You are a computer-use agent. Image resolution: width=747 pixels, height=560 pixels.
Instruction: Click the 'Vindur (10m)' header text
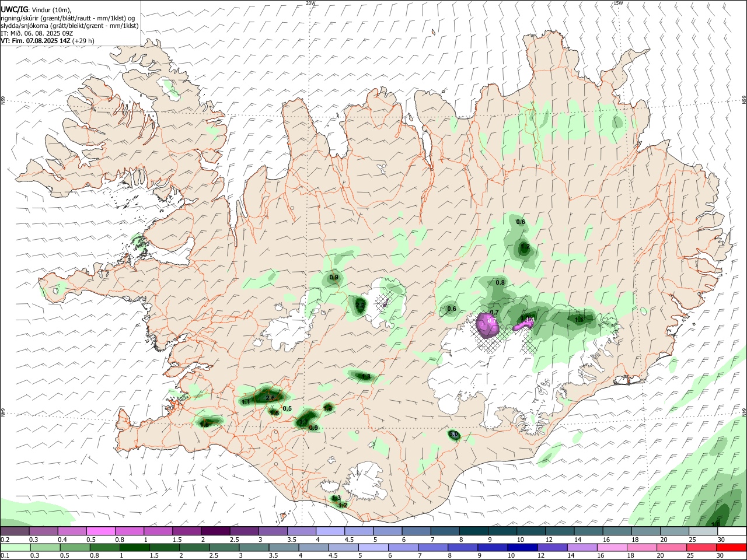pos(53,9)
